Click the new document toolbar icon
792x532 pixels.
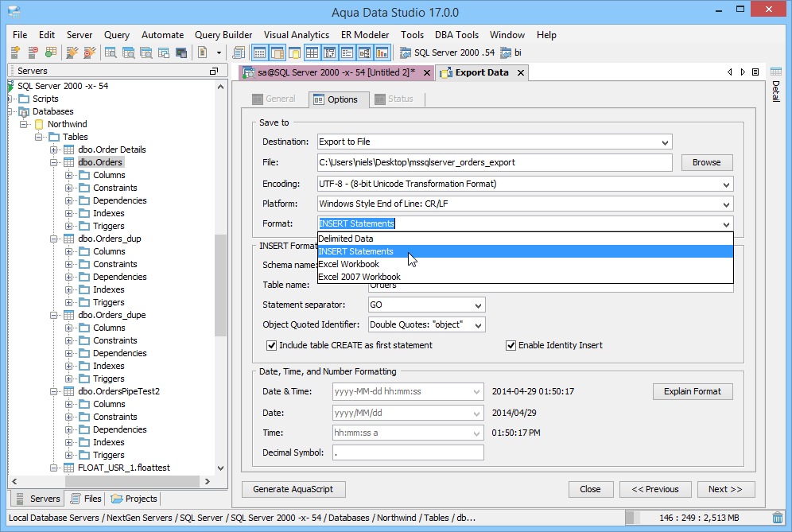click(203, 52)
